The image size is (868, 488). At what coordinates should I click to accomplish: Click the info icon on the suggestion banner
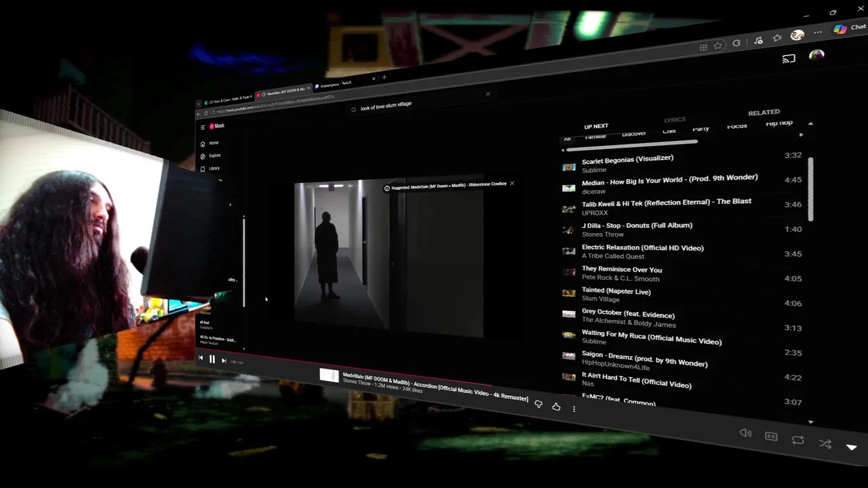[x=387, y=188]
